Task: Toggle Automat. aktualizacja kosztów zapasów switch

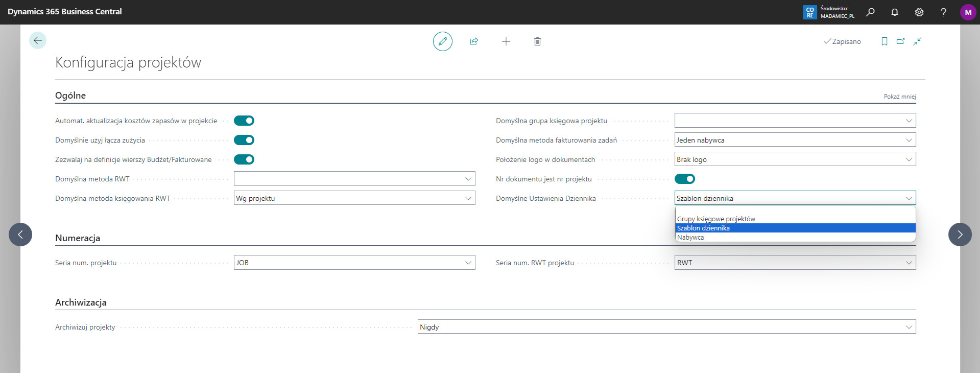Action: click(x=244, y=121)
